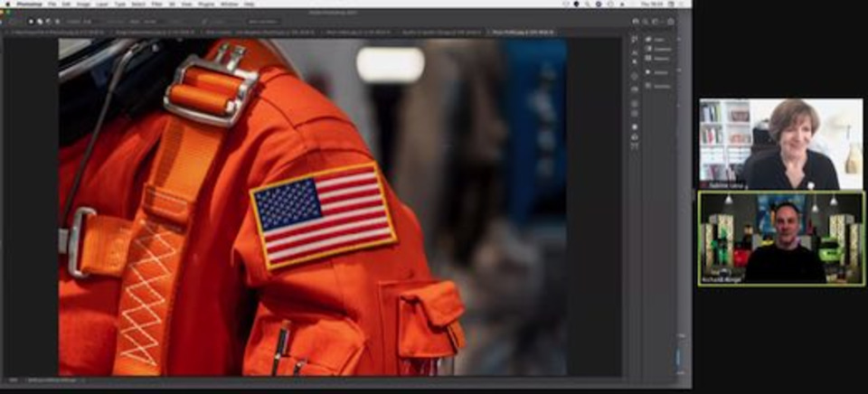
Task: Choose the New Selection mode icon
Action: pos(31,22)
